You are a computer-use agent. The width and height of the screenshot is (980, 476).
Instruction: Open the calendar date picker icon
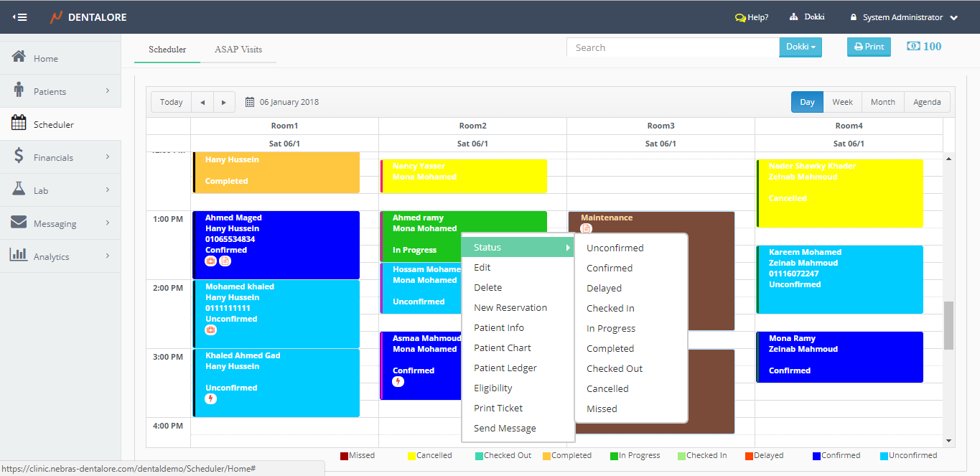tap(250, 102)
